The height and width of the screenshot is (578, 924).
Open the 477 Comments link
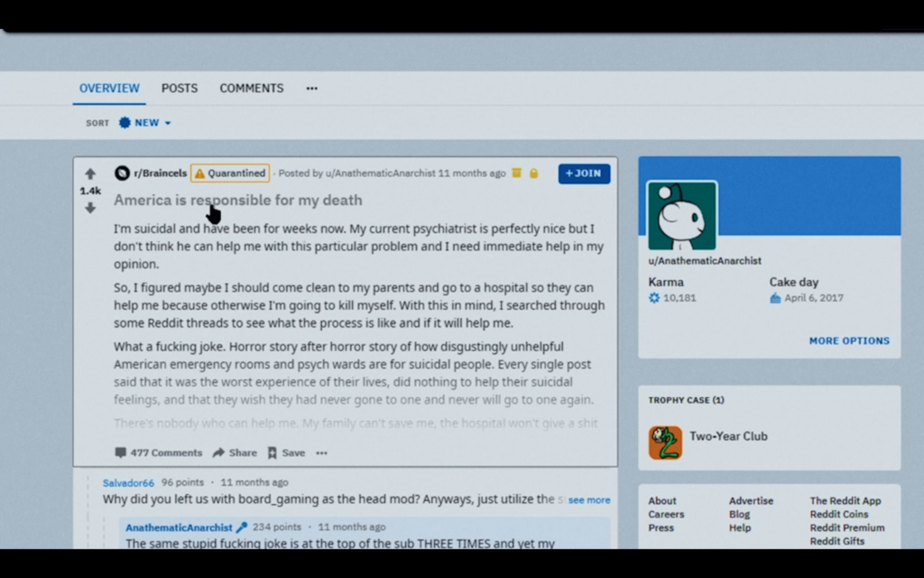[159, 452]
